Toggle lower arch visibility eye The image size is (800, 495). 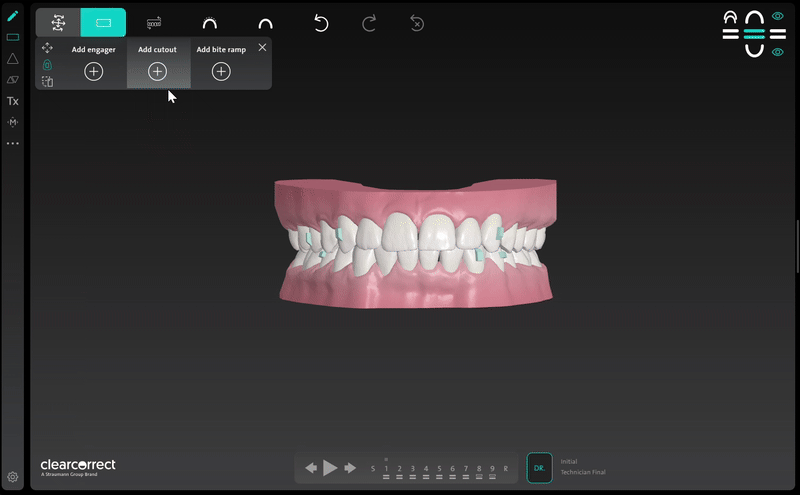pos(778,52)
